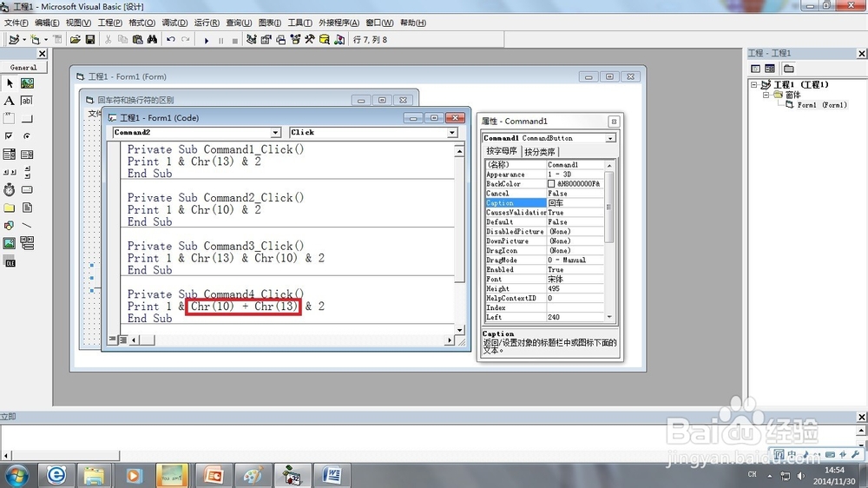The image size is (868, 488).
Task: Open Project Explorer from toolbar
Action: (252, 39)
